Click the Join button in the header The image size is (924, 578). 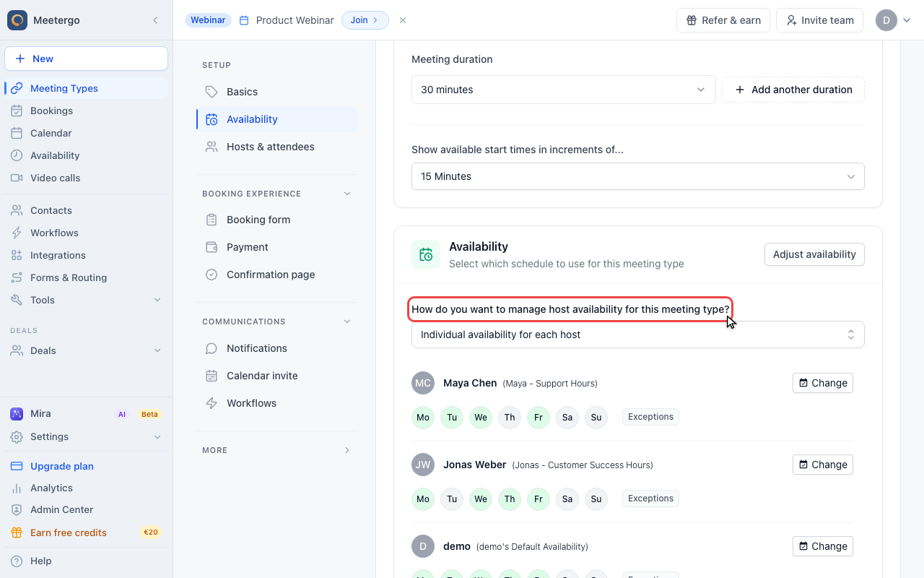[x=365, y=20]
